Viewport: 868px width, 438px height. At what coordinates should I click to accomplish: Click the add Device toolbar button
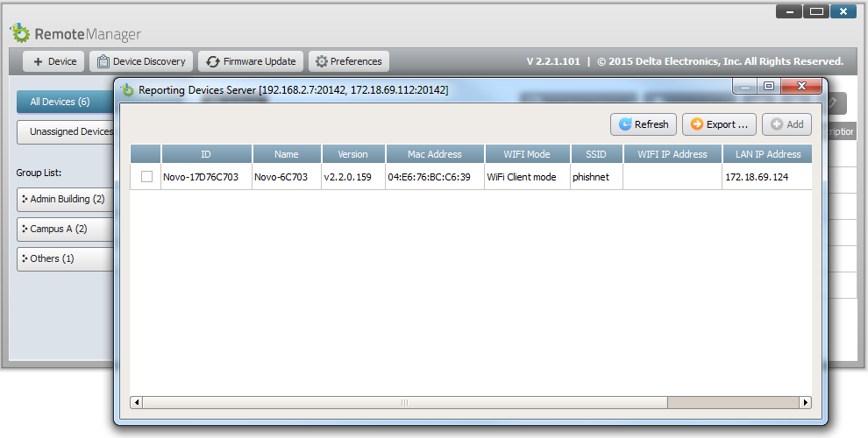(53, 61)
